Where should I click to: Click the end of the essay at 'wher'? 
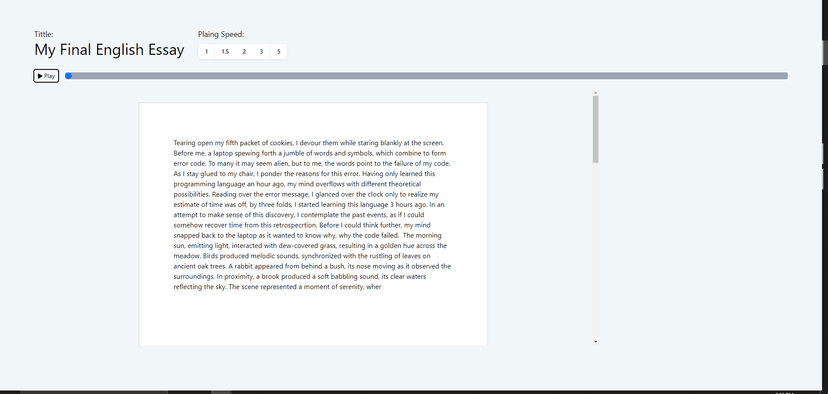coord(374,287)
